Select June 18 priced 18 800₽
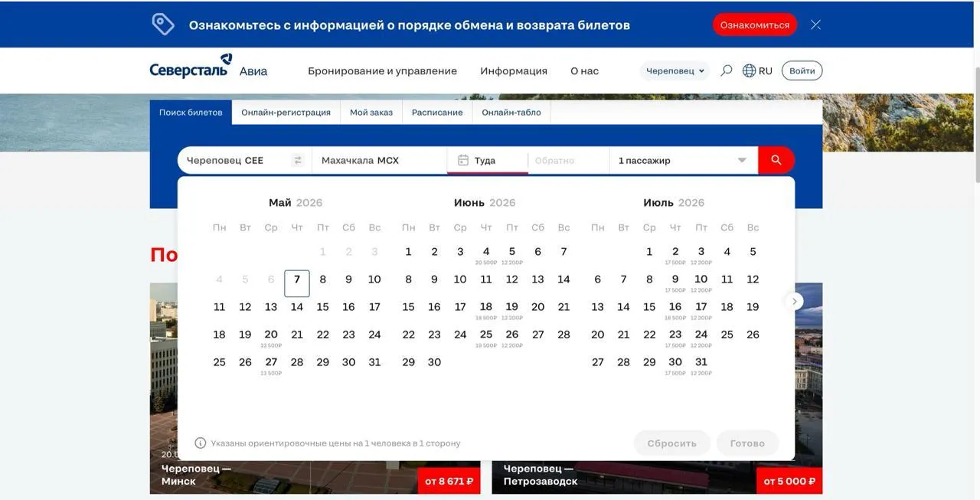This screenshot has height=500, width=980. 486,310
